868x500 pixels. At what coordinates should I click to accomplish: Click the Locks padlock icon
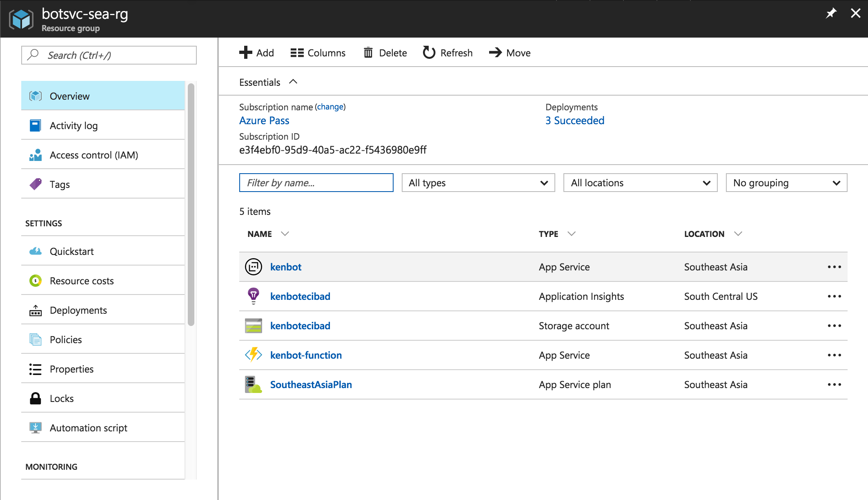(x=36, y=398)
